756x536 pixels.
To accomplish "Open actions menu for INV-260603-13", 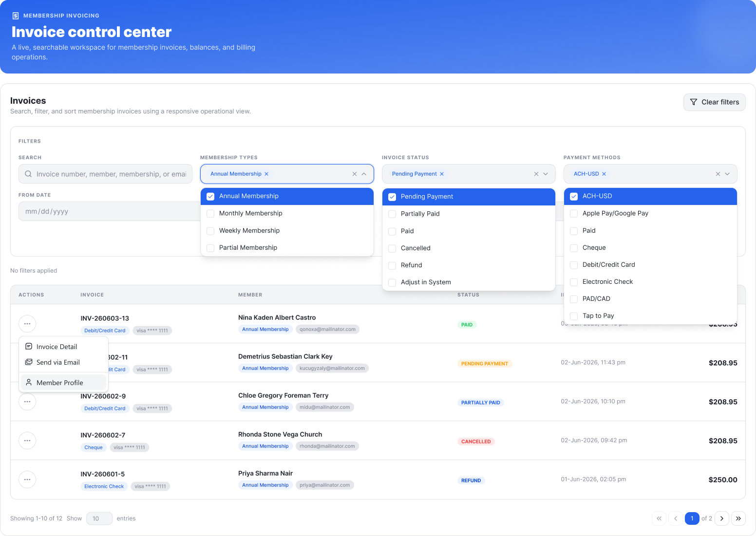I will pos(27,324).
